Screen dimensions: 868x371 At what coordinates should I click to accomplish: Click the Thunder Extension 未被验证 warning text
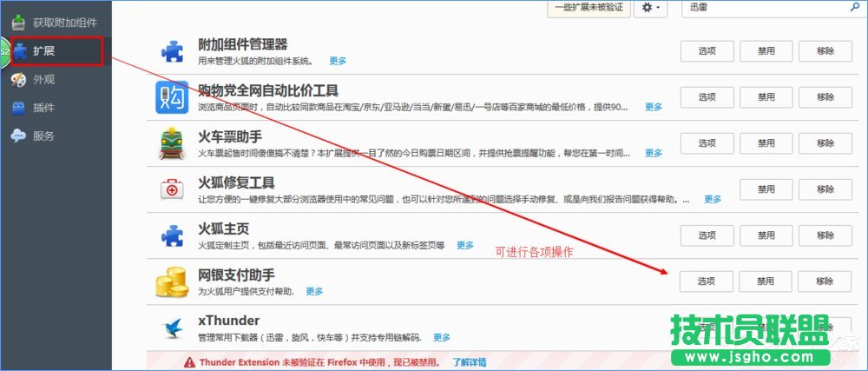tap(320, 362)
